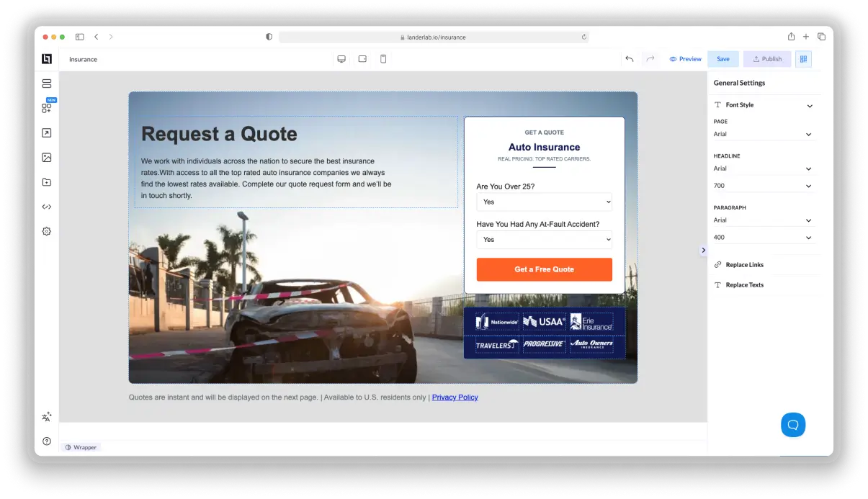Switch to mobile device view

(x=383, y=59)
